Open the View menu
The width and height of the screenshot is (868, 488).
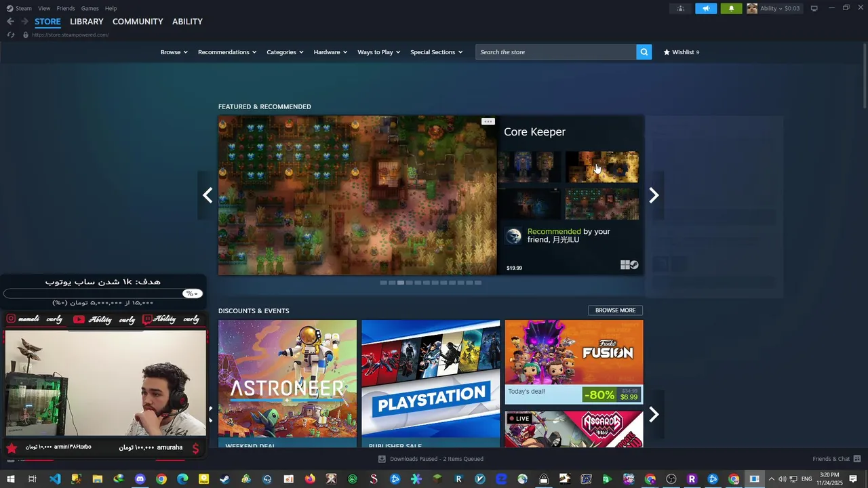pyautogui.click(x=44, y=8)
